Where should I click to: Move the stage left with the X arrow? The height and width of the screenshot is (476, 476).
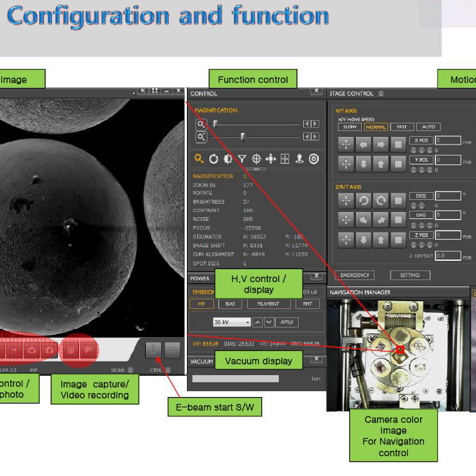tap(364, 144)
